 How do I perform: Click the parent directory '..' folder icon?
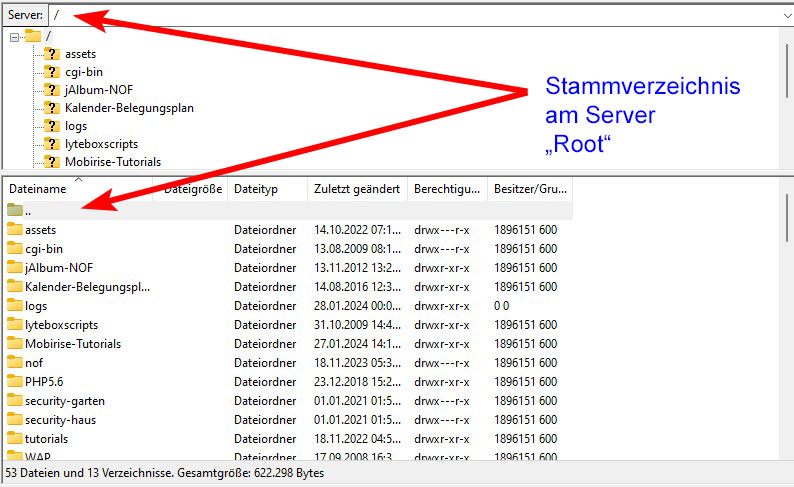click(14, 211)
